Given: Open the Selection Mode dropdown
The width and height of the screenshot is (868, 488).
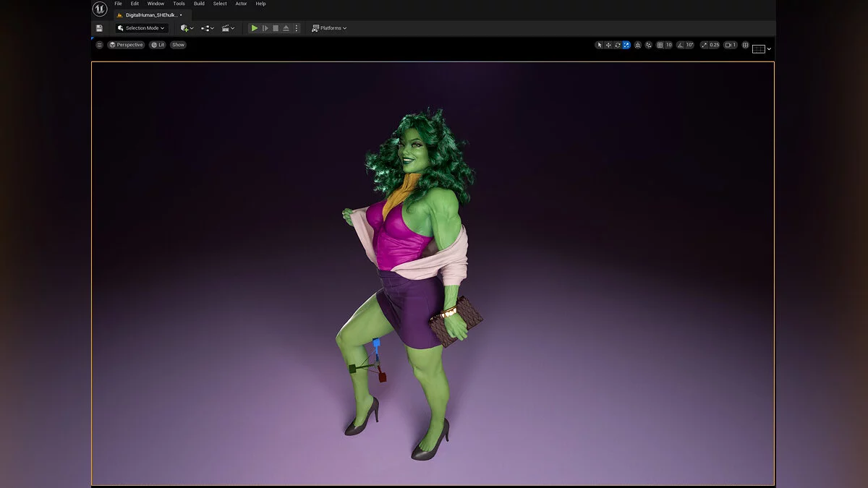Looking at the screenshot, I should 142,28.
